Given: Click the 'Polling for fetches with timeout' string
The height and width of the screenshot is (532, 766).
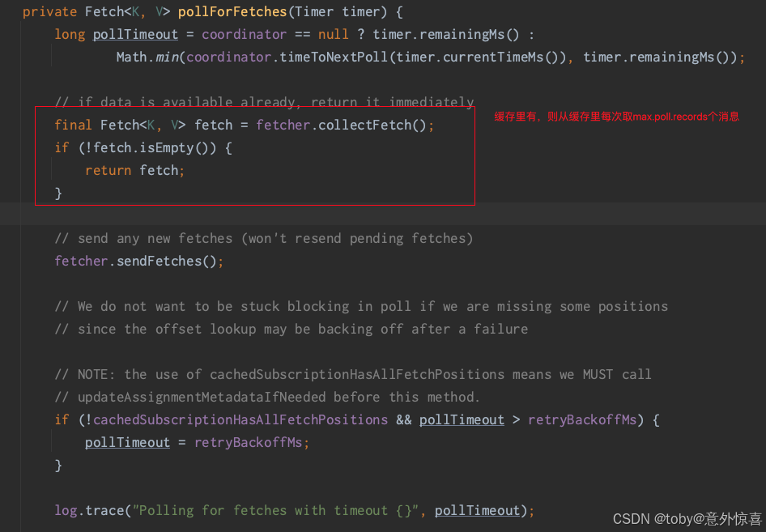Looking at the screenshot, I should tap(275, 510).
